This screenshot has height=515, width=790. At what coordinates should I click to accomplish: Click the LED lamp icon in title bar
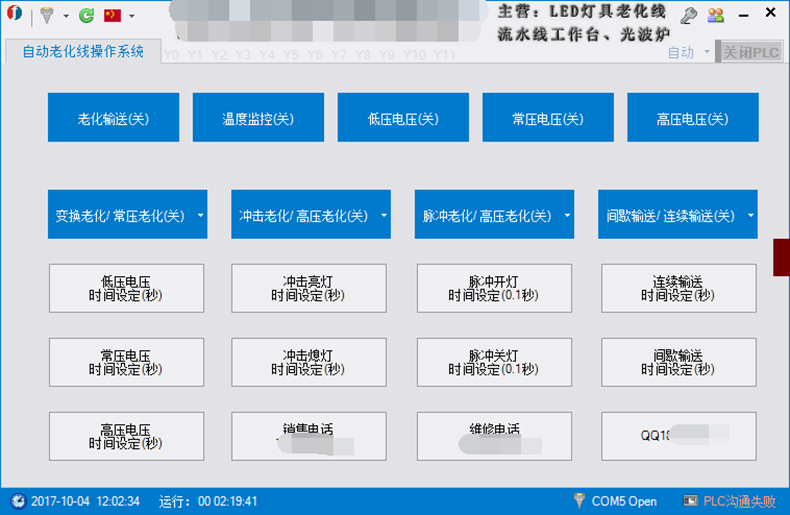(x=46, y=15)
